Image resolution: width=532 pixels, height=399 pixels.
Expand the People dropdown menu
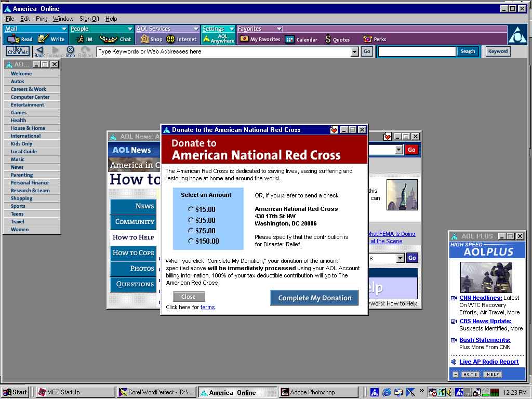point(129,29)
